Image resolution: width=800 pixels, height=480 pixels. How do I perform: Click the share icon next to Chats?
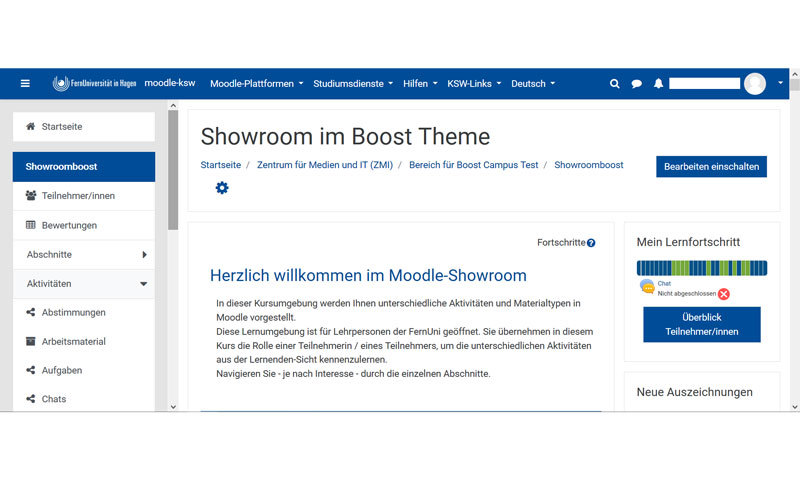click(31, 398)
